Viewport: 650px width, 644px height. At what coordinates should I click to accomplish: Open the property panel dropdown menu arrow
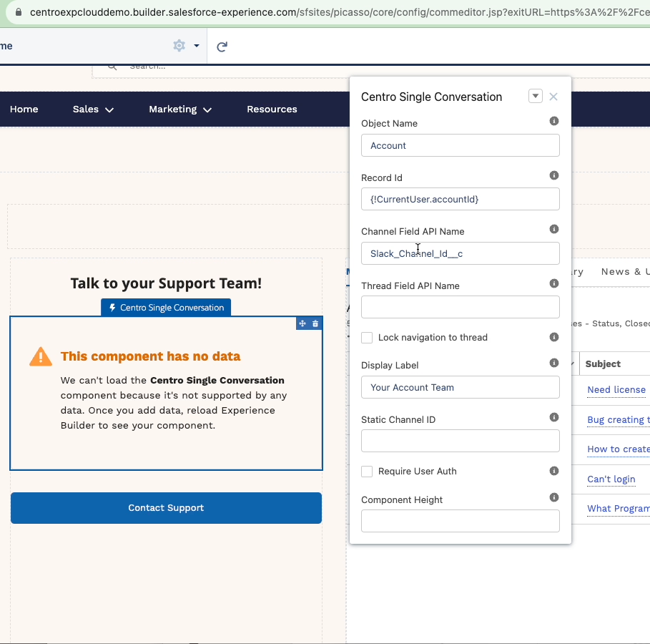535,96
